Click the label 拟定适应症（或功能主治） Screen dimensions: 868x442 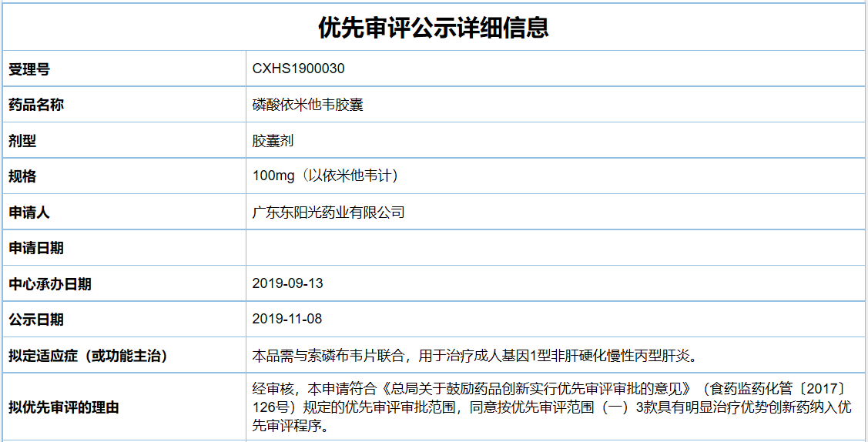88,355
